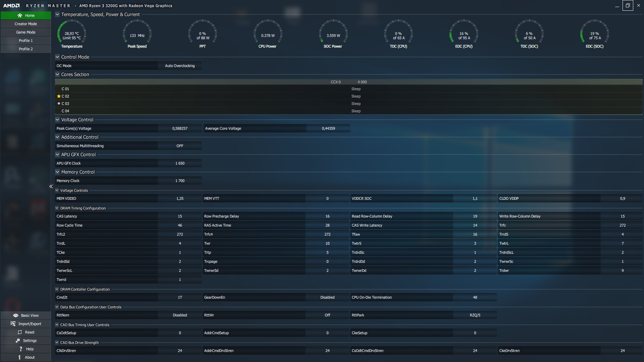
Task: Toggle Simultaneous Multithreading OFF value
Action: tap(180, 146)
